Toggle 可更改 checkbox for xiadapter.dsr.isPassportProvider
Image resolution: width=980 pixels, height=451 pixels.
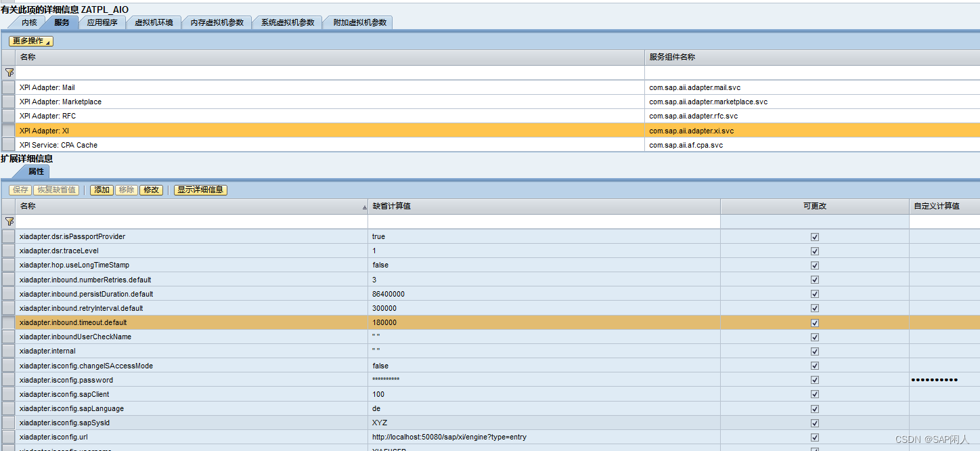(x=814, y=237)
